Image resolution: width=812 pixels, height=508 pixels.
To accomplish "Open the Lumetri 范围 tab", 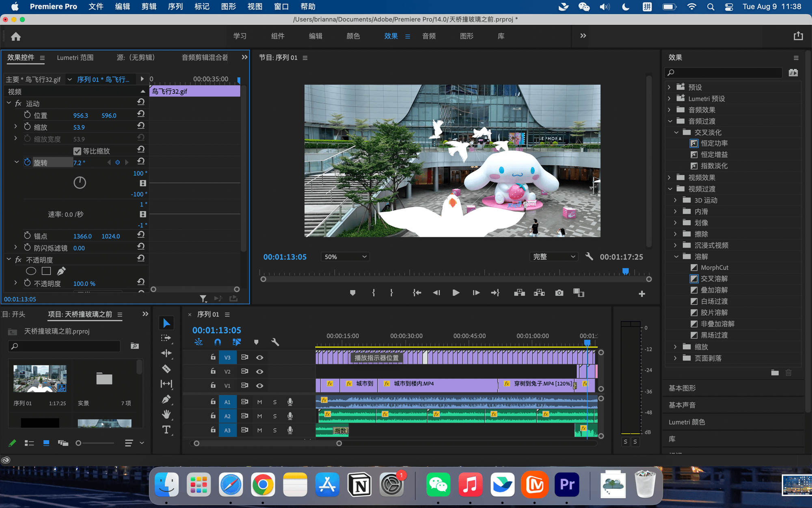I will point(75,58).
